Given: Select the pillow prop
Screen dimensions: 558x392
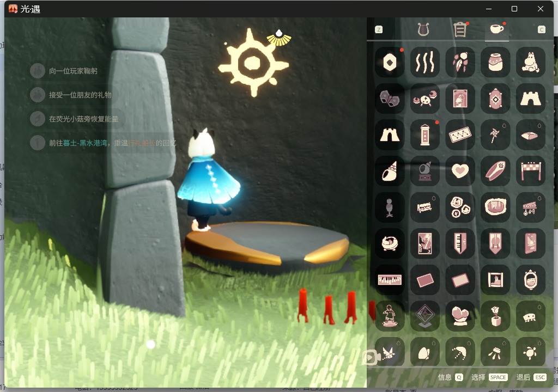Looking at the screenshot, I should tap(531, 135).
